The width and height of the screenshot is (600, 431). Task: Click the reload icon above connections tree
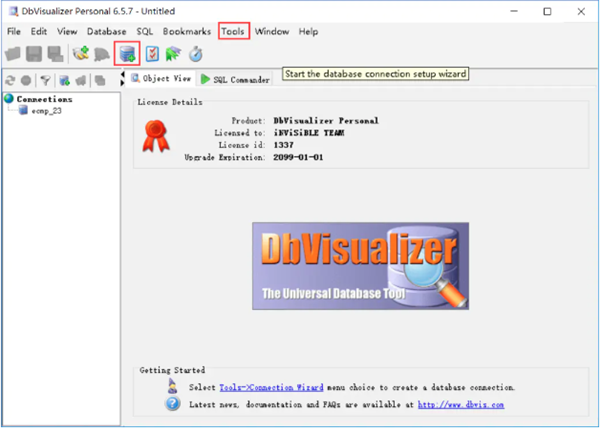pos(10,79)
